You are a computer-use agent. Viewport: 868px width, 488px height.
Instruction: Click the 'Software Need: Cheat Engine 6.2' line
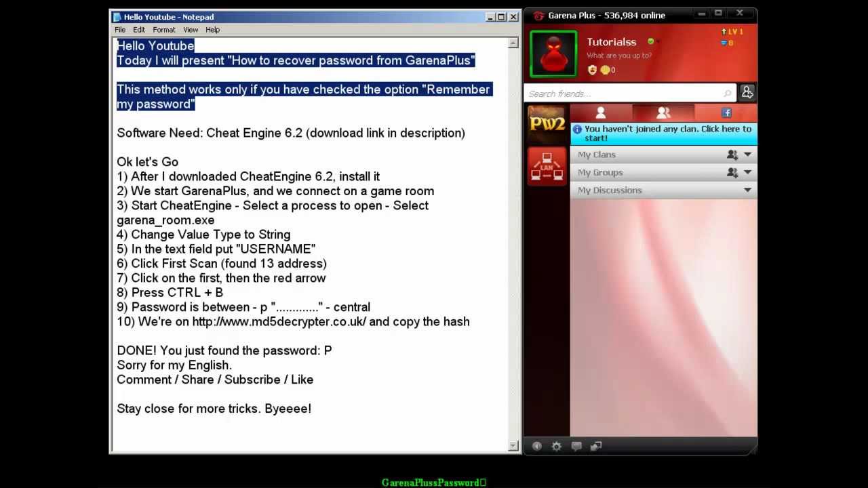[x=291, y=133]
